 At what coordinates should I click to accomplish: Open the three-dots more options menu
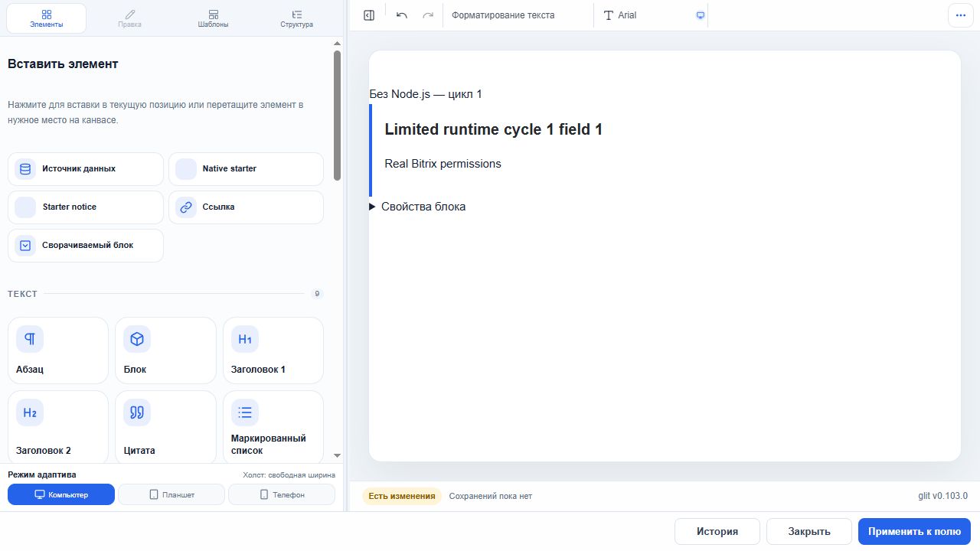[961, 15]
